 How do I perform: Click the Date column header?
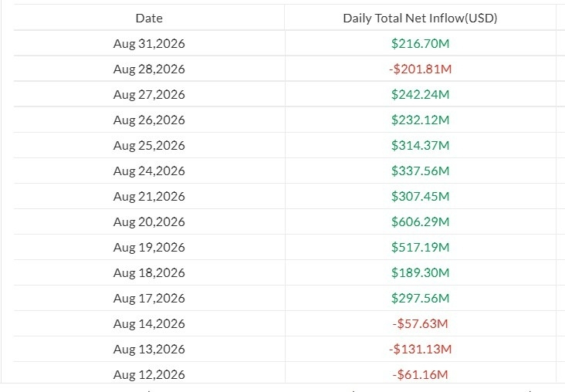tap(149, 18)
